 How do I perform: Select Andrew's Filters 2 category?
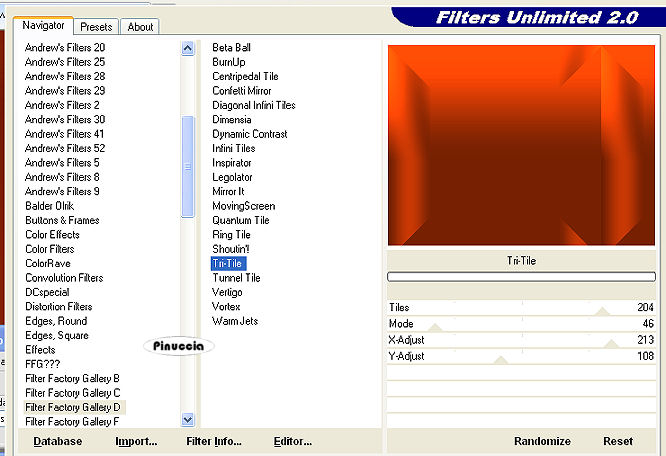[x=62, y=105]
